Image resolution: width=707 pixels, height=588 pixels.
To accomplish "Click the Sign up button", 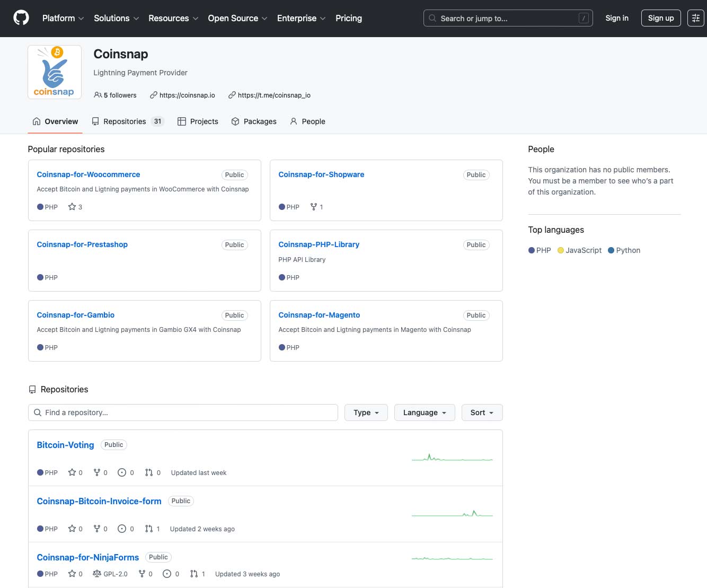I will [660, 17].
